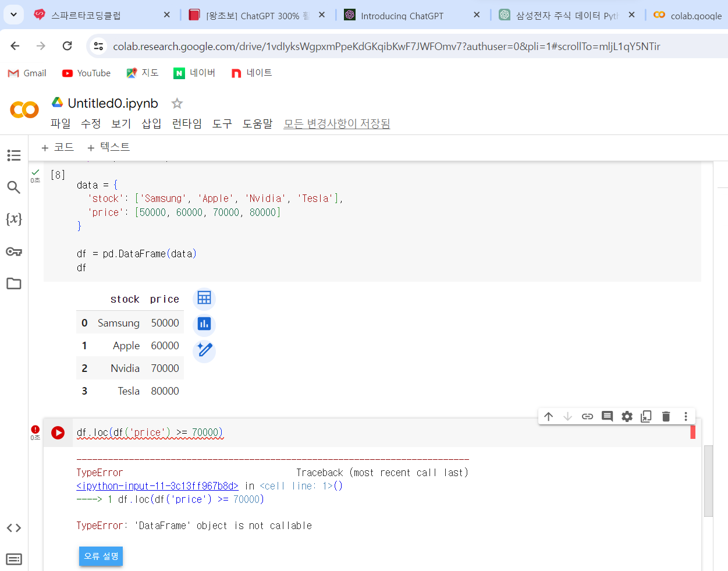Mirror cell in tab icon
728x571 pixels.
coord(646,416)
